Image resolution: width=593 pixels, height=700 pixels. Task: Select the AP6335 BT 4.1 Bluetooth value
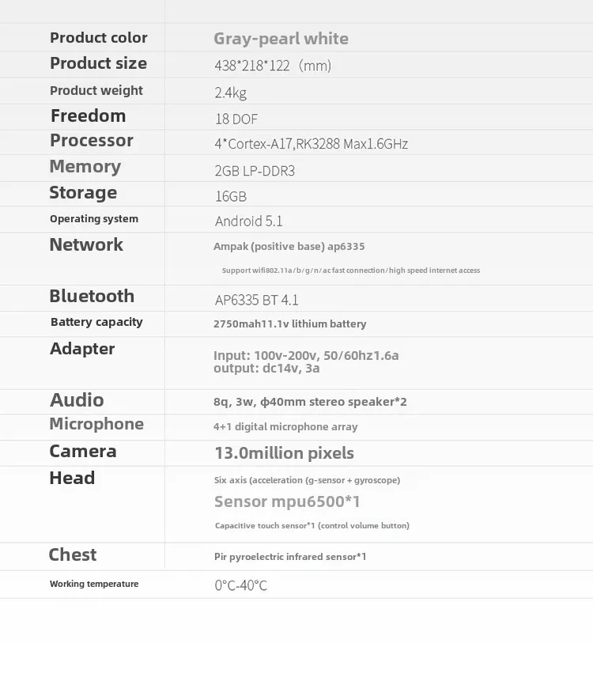tap(256, 300)
